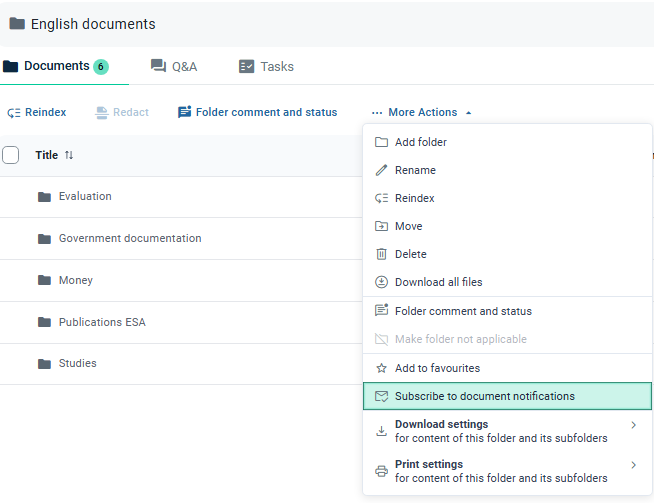
Task: Expand Download settings submenu chevron
Action: 634,425
